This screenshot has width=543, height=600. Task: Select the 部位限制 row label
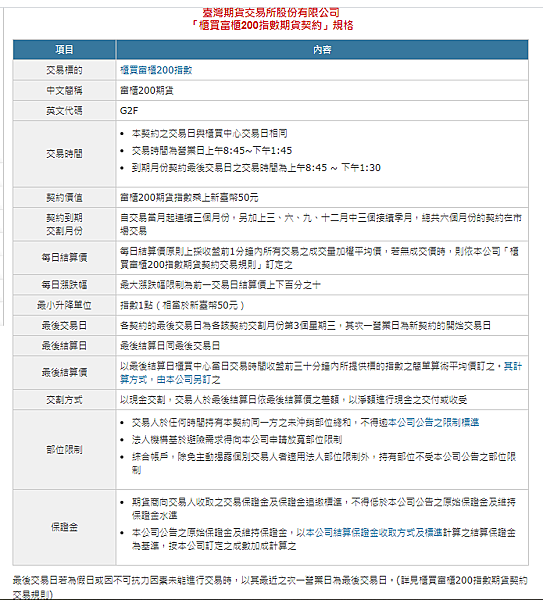[64, 450]
